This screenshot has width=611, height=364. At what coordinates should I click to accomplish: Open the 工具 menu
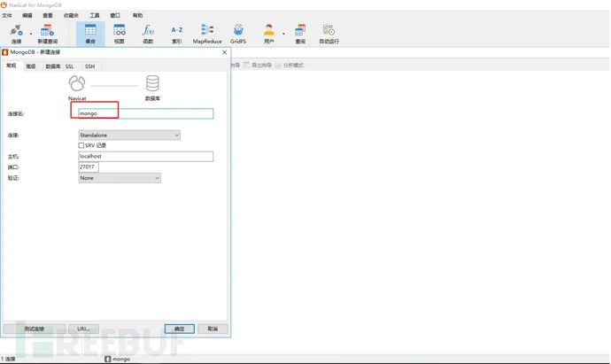coord(94,15)
